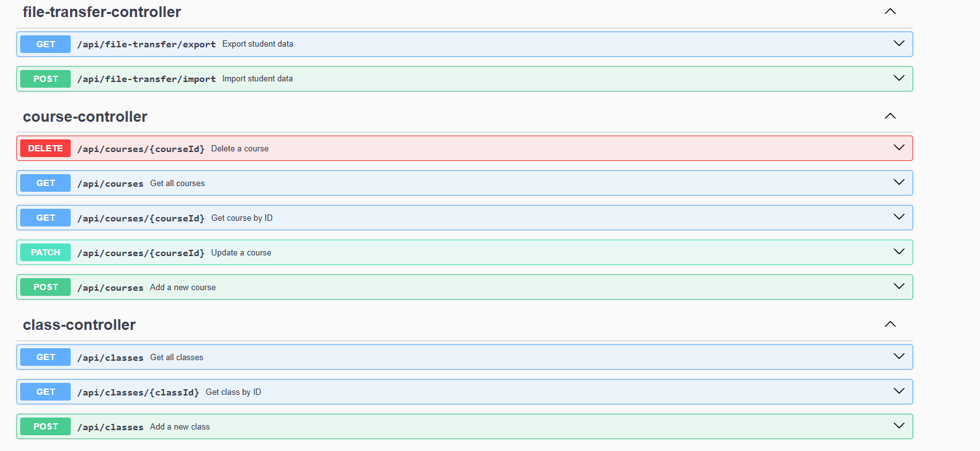Click POST badge for file-transfer import
980x451 pixels.
coord(45,79)
